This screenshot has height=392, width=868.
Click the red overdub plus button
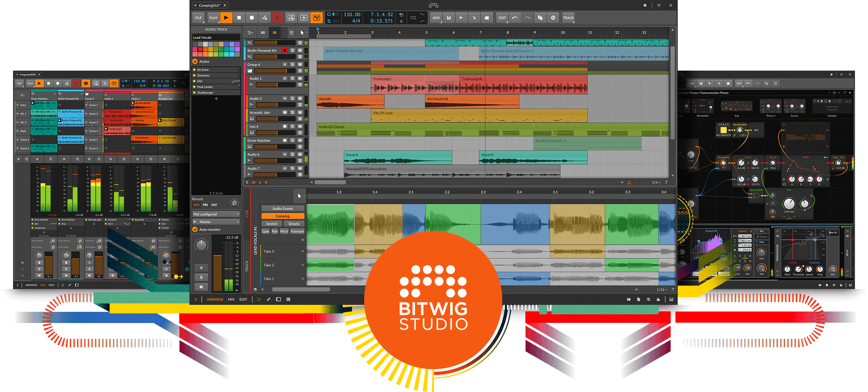277,18
